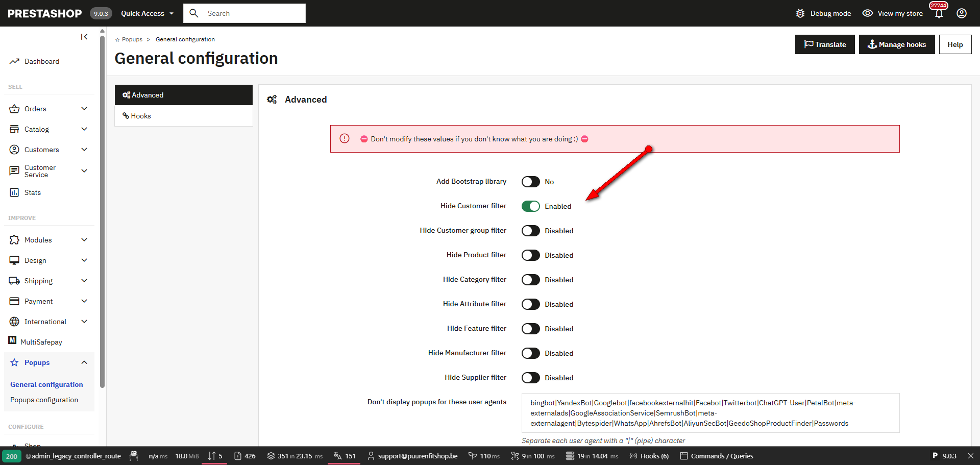Open the Hooks (6) toolbar panel

(x=649, y=456)
